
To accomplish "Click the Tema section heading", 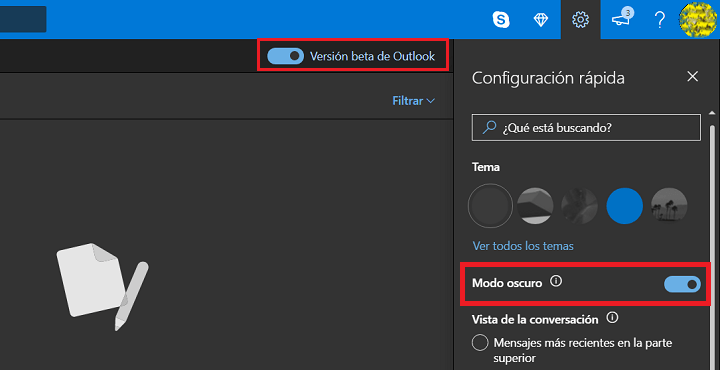I will point(486,167).
